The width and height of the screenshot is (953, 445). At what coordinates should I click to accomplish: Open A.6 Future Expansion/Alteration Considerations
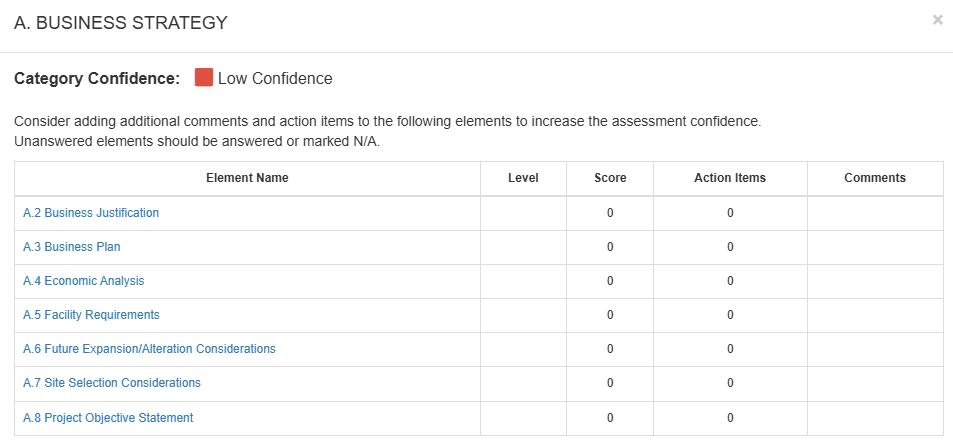click(149, 349)
